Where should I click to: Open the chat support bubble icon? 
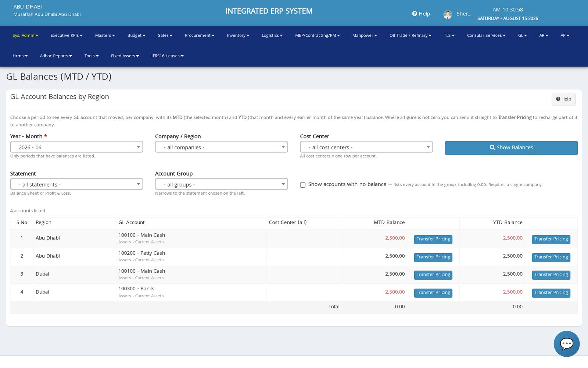[566, 344]
